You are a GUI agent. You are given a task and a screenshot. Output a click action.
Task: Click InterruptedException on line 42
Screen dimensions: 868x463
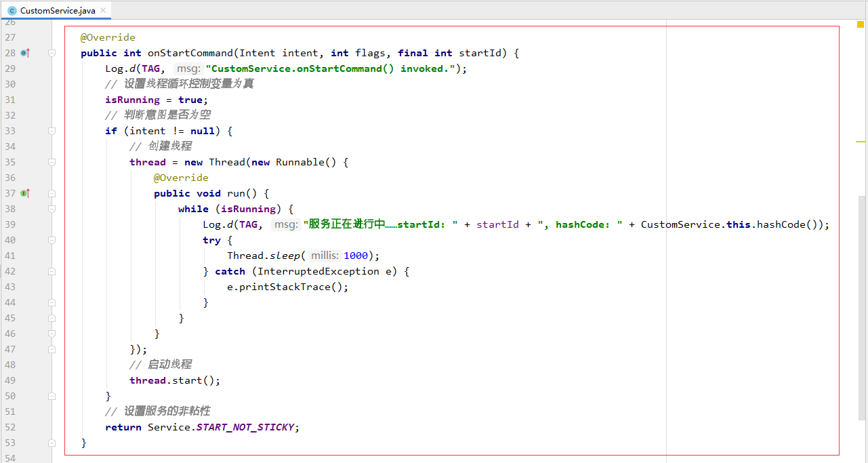tap(318, 271)
